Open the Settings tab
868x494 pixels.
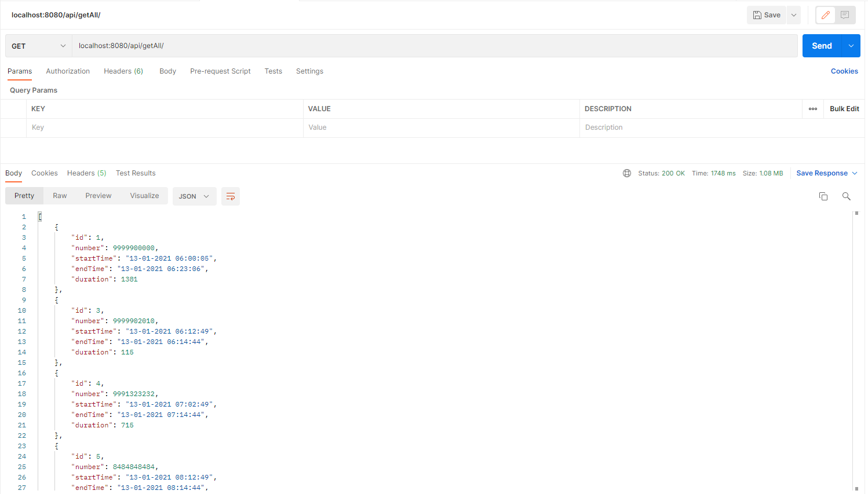(309, 71)
